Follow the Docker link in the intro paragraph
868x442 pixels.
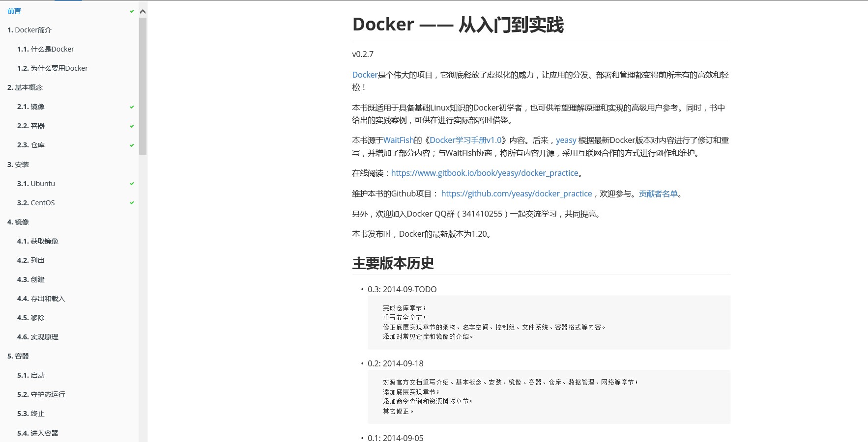point(365,75)
